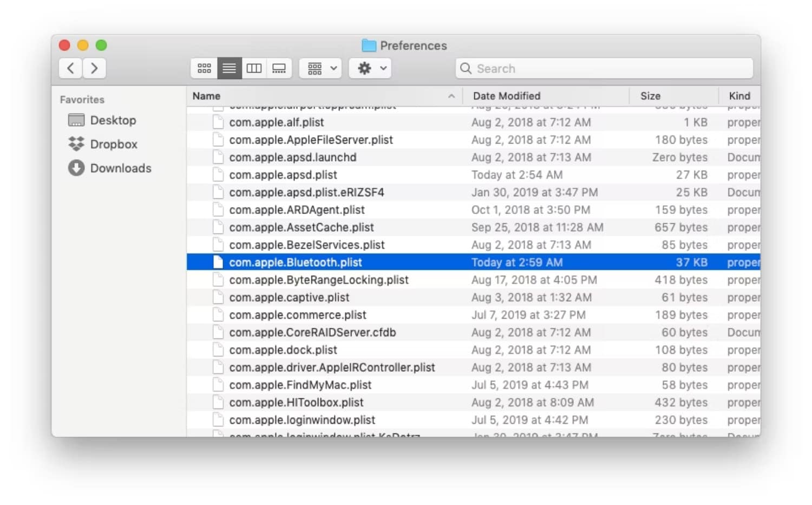
Task: Click the 432 bytes size cell
Action: point(681,403)
